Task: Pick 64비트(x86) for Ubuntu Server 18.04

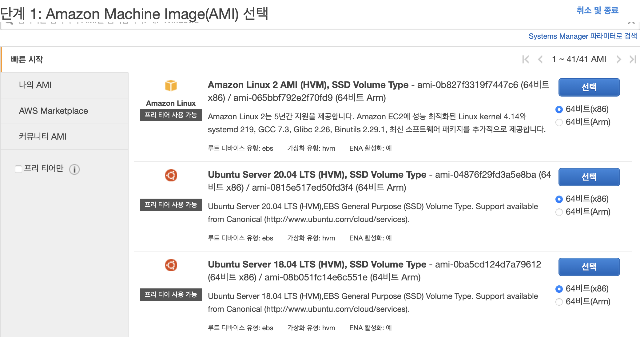Action: [559, 289]
